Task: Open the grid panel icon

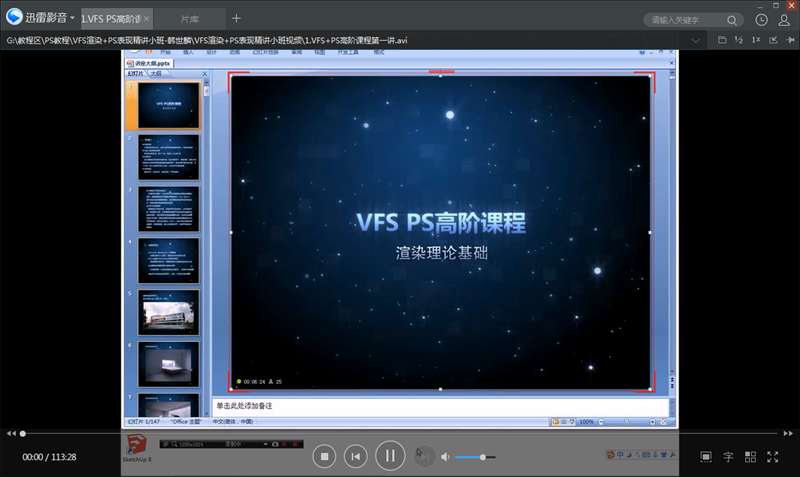Action: pyautogui.click(x=751, y=457)
